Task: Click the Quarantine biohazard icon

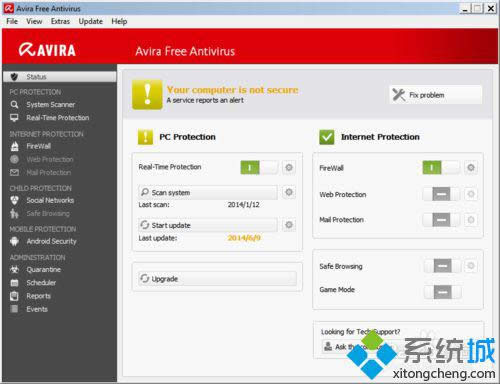Action: pos(14,269)
